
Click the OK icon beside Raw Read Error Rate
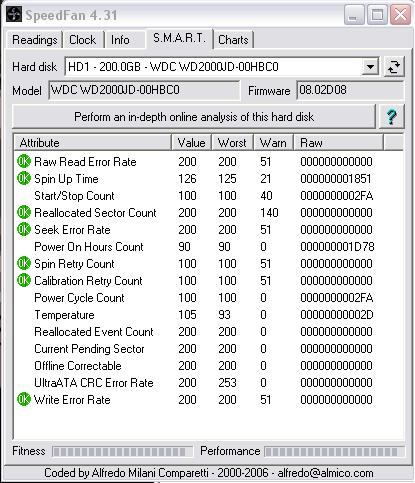point(24,161)
